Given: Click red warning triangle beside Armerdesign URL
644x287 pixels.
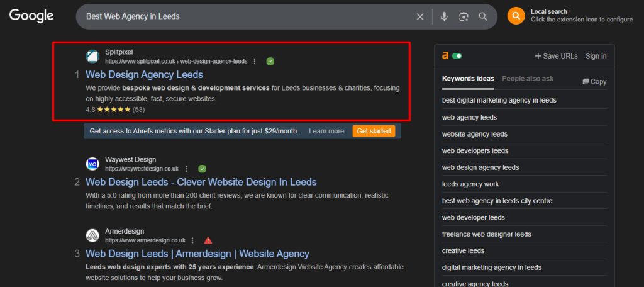Looking at the screenshot, I should pos(208,240).
